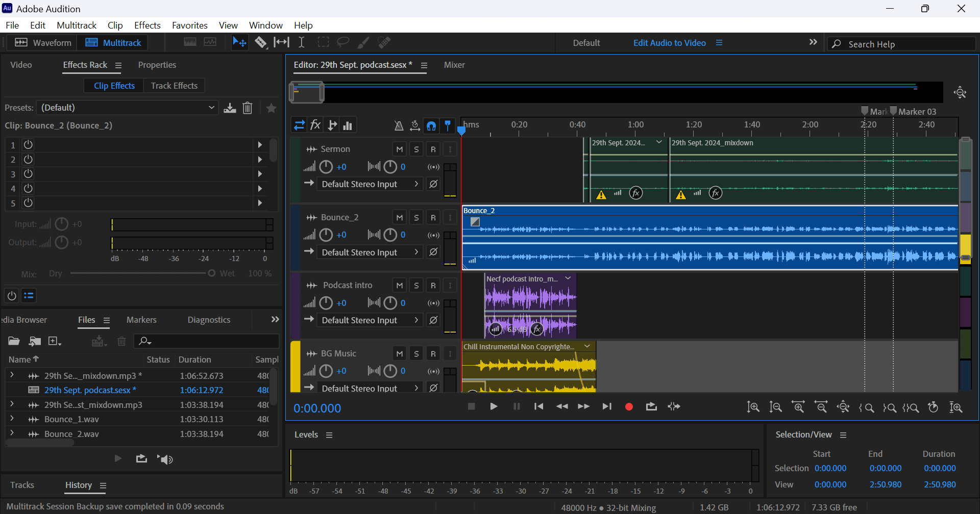This screenshot has height=514, width=980.
Task: Adjust BG Music track pan knob
Action: [x=390, y=371]
